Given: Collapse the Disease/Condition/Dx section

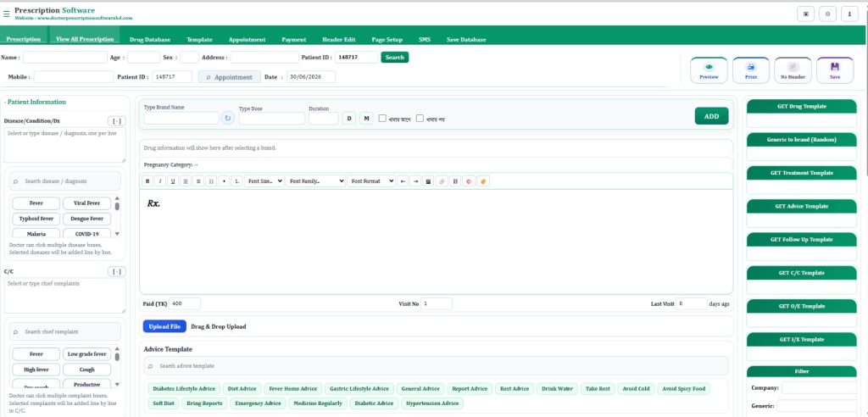Looking at the screenshot, I should pyautogui.click(x=117, y=120).
